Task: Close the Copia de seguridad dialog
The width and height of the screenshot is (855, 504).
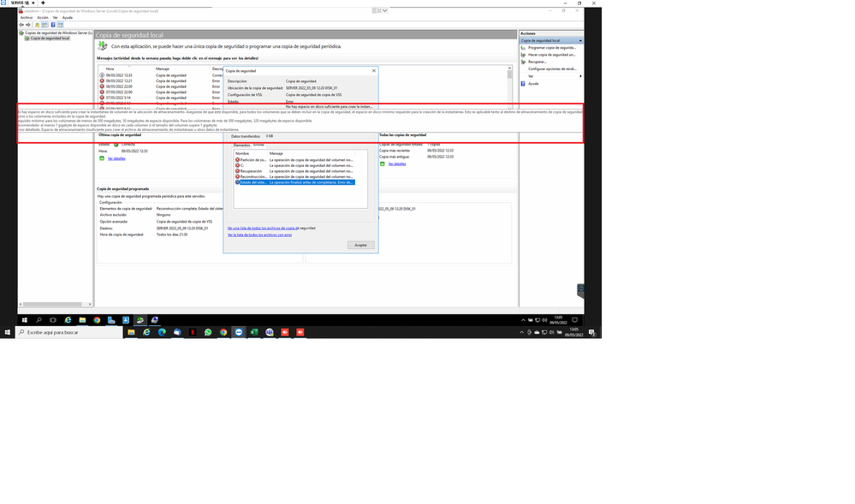Action: (373, 71)
